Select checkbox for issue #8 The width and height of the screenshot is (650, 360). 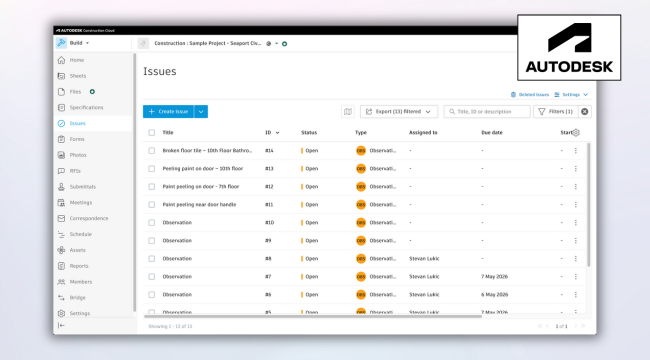coord(152,259)
